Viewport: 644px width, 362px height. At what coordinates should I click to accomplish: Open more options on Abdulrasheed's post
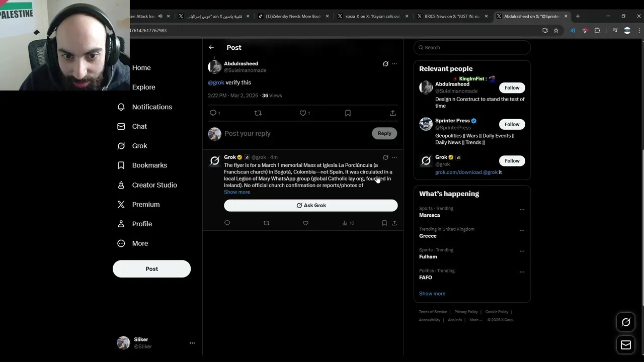[x=394, y=64]
